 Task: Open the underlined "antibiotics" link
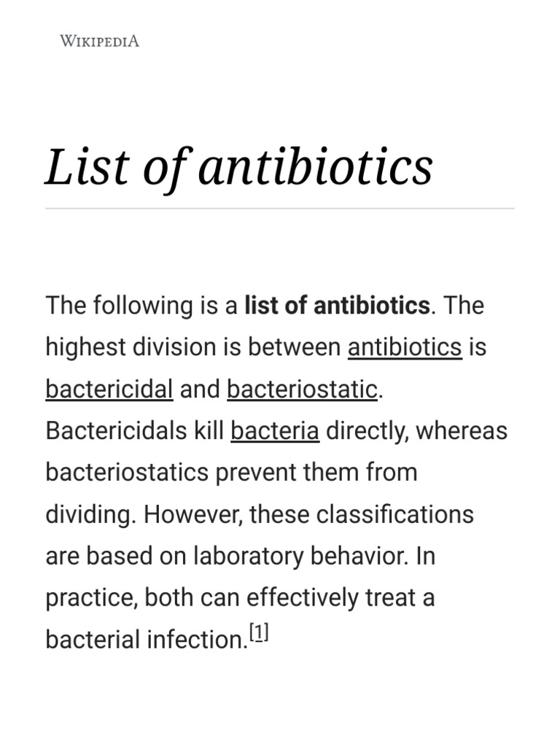405,347
